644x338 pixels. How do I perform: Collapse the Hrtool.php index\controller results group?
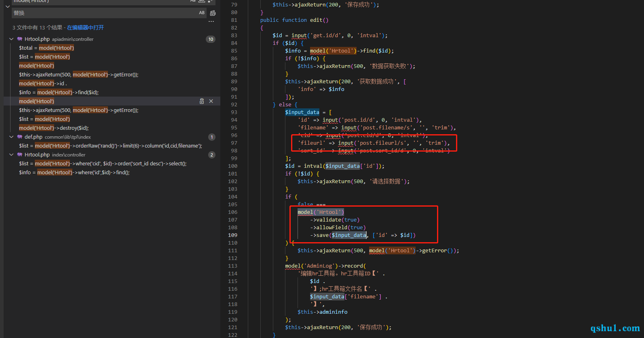[11, 155]
